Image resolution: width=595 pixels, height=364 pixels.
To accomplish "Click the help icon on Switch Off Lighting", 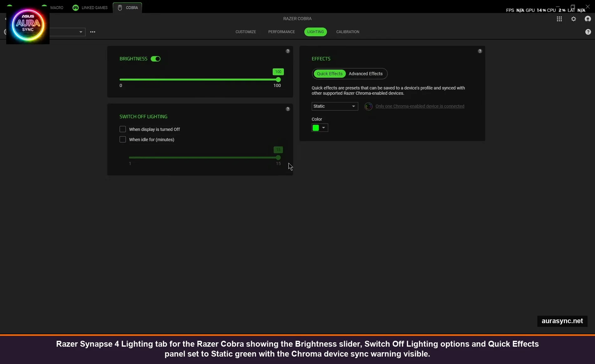I will coord(288,109).
